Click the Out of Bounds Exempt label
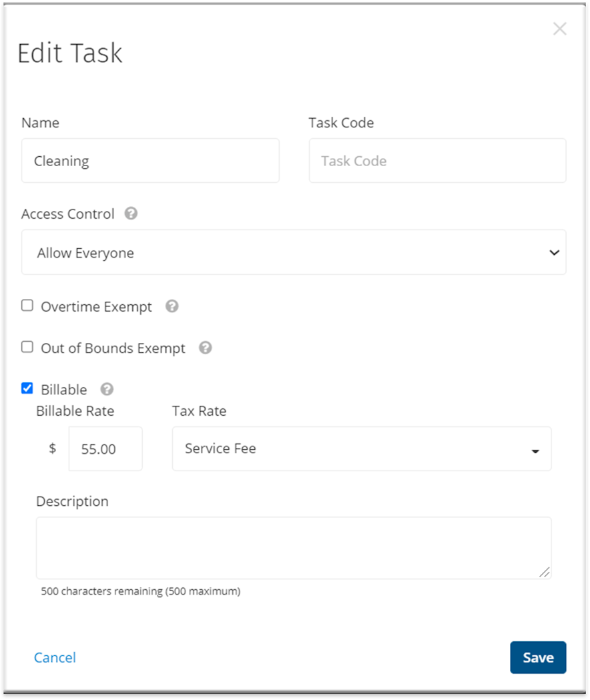The width and height of the screenshot is (590, 700). click(113, 348)
